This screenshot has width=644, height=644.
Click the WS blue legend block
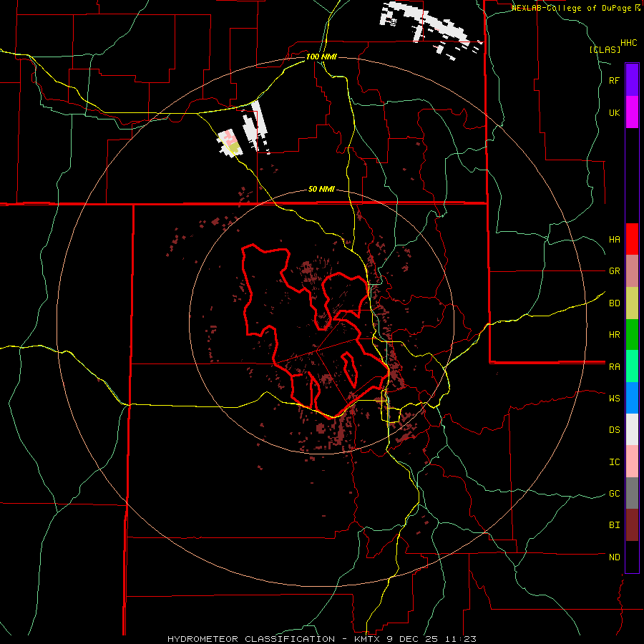point(632,398)
